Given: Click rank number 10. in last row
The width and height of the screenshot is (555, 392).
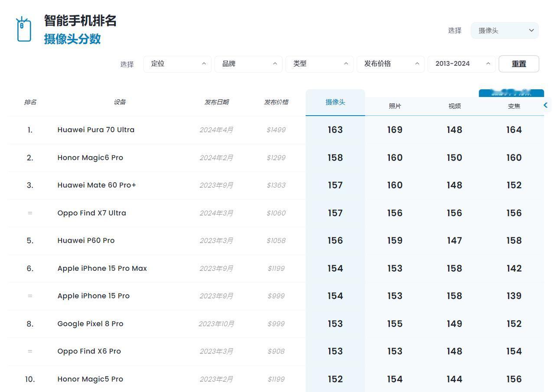Looking at the screenshot, I should [x=30, y=379].
